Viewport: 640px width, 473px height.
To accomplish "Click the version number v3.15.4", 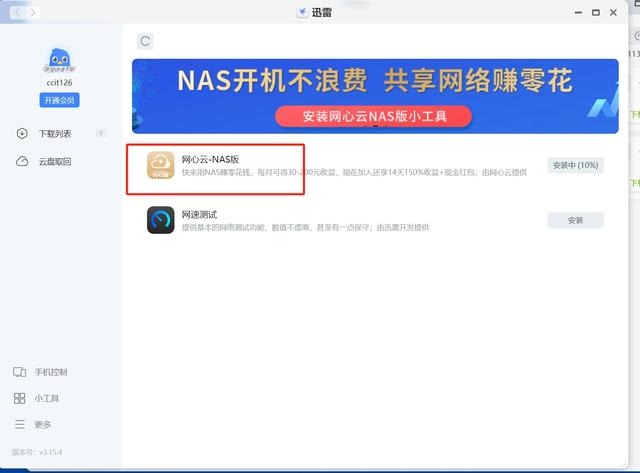I will [50, 452].
